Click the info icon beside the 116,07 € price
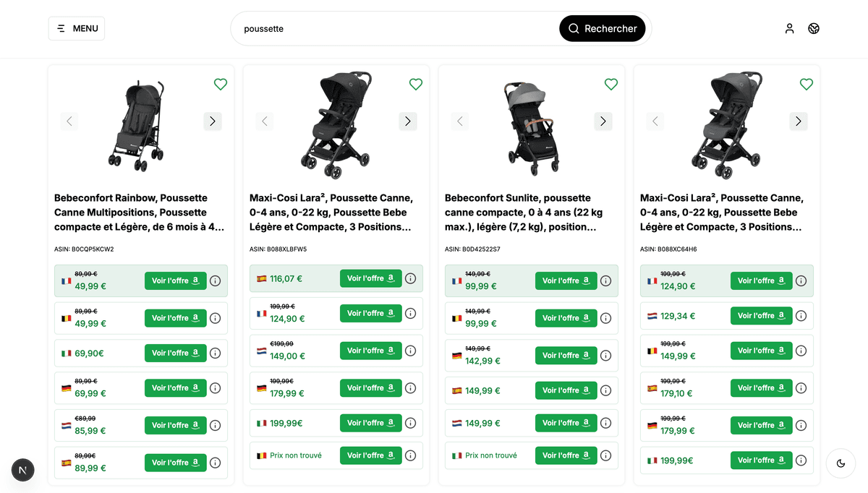This screenshot has height=493, width=868. coord(410,278)
